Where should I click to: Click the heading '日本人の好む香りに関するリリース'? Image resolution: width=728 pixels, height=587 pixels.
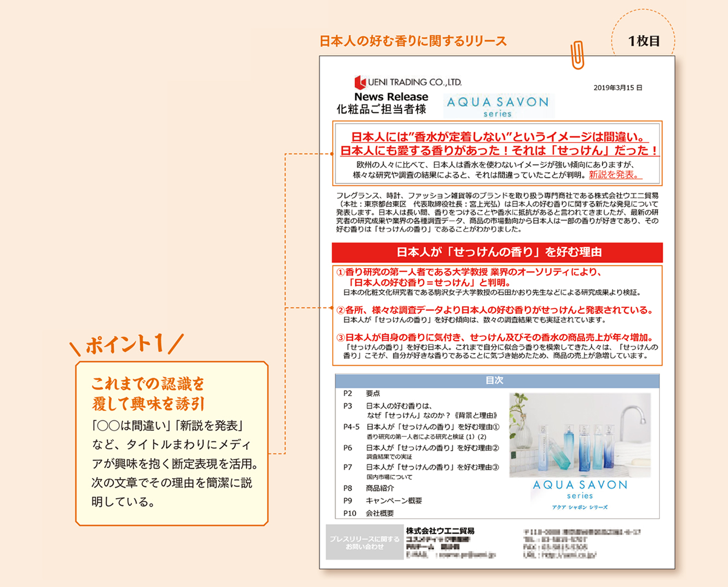413,41
